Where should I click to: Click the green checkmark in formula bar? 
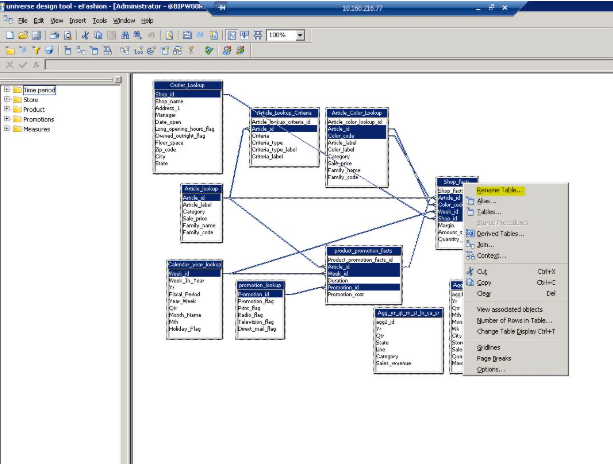23,65
